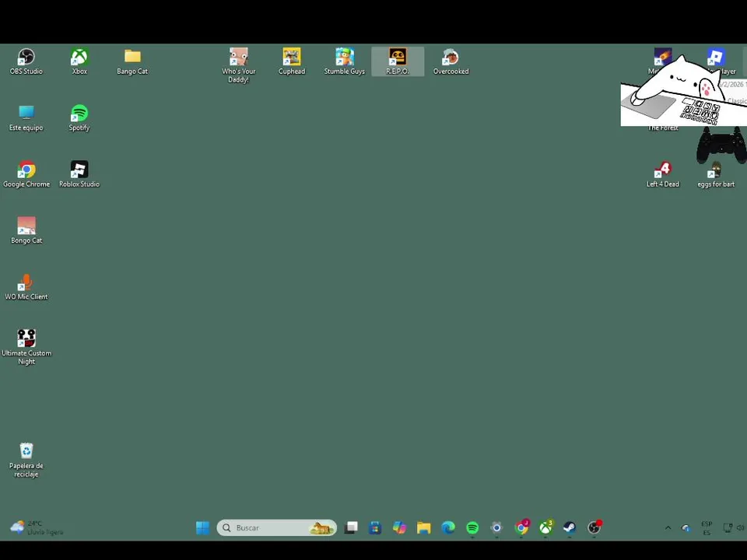
Task: Switch to Steam on the taskbar
Action: click(570, 527)
